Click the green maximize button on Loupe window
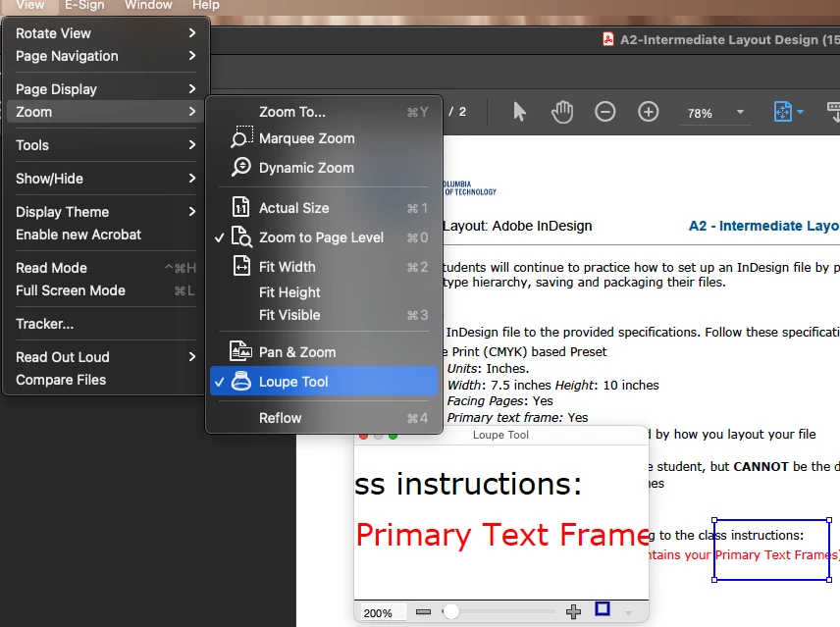The image size is (840, 627). 393,436
